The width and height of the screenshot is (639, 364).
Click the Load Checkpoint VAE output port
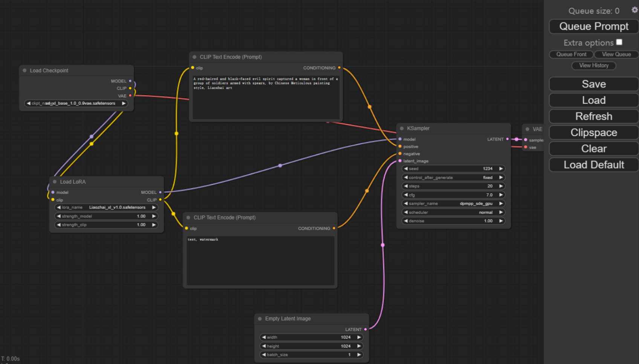click(x=130, y=96)
